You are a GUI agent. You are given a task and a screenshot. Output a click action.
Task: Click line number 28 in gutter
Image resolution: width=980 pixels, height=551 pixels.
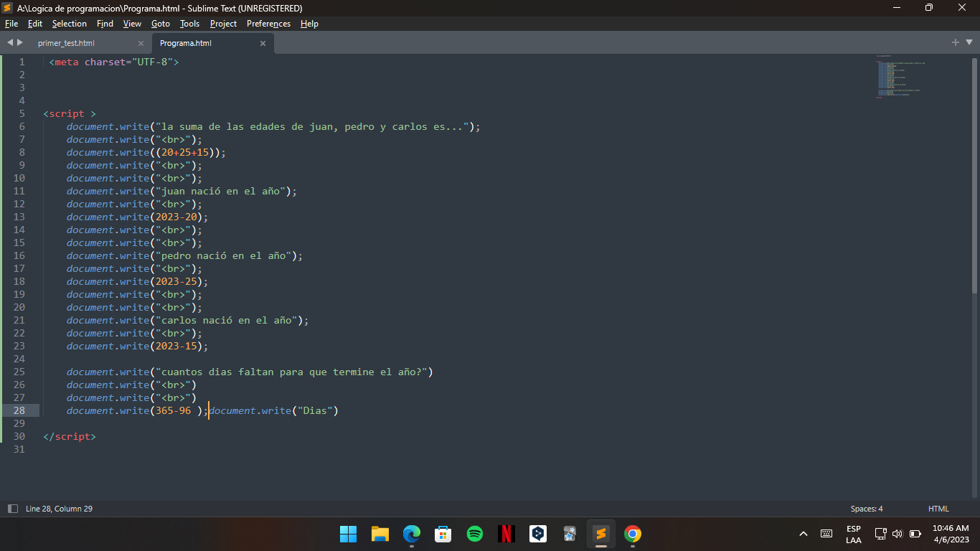(x=19, y=410)
